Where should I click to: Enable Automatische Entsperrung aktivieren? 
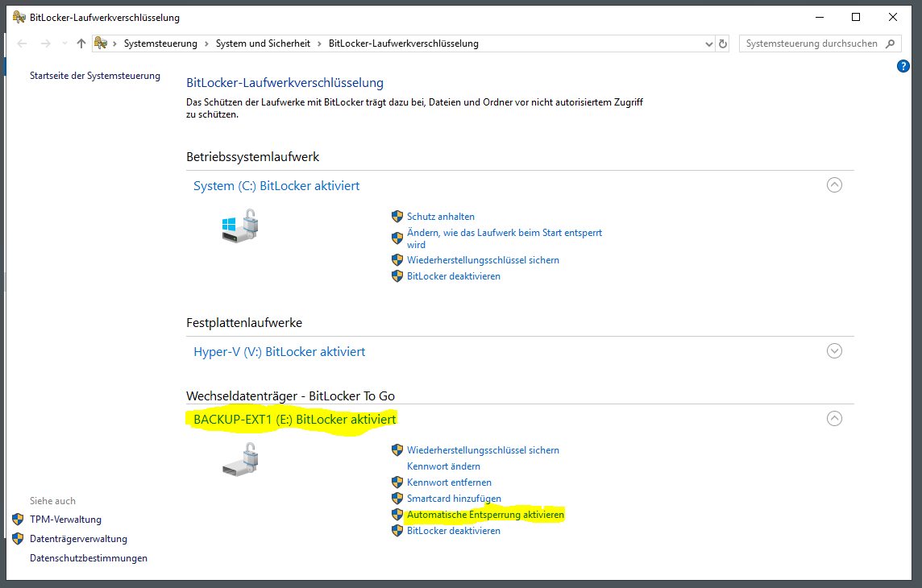[x=485, y=515]
